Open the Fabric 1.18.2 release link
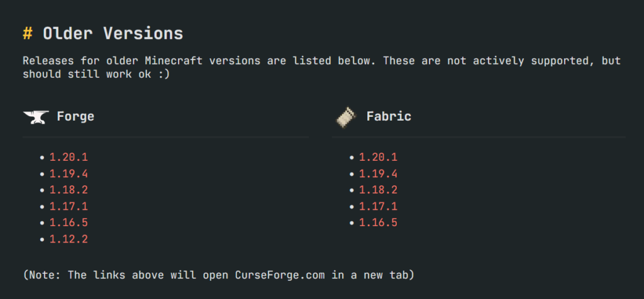This screenshot has width=644, height=299. coord(378,190)
